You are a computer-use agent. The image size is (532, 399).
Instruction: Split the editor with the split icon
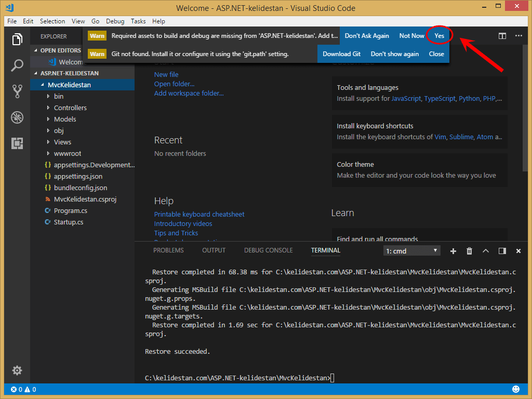[502, 36]
